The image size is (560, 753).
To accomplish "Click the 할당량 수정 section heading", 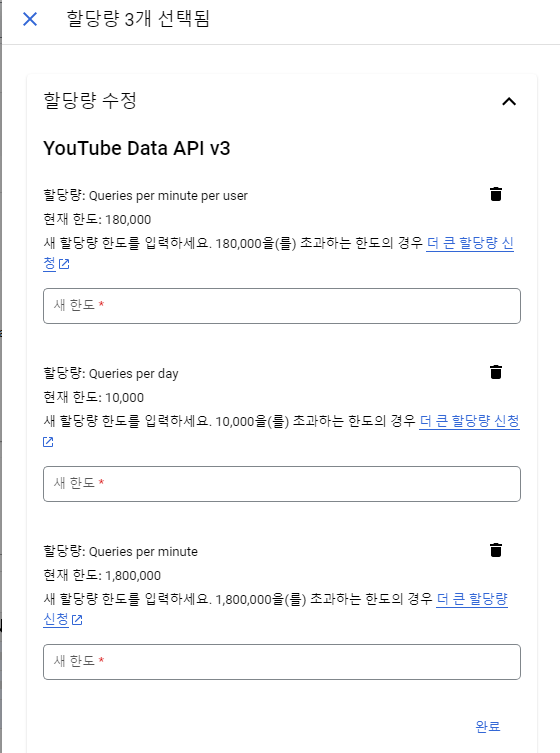I will coord(90,101).
